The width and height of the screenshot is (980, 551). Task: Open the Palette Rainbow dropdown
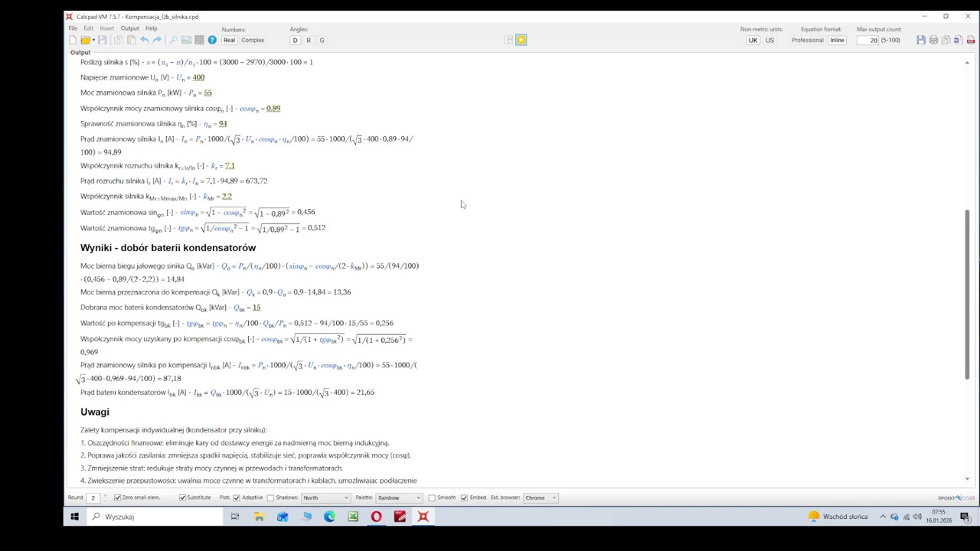pyautogui.click(x=399, y=497)
